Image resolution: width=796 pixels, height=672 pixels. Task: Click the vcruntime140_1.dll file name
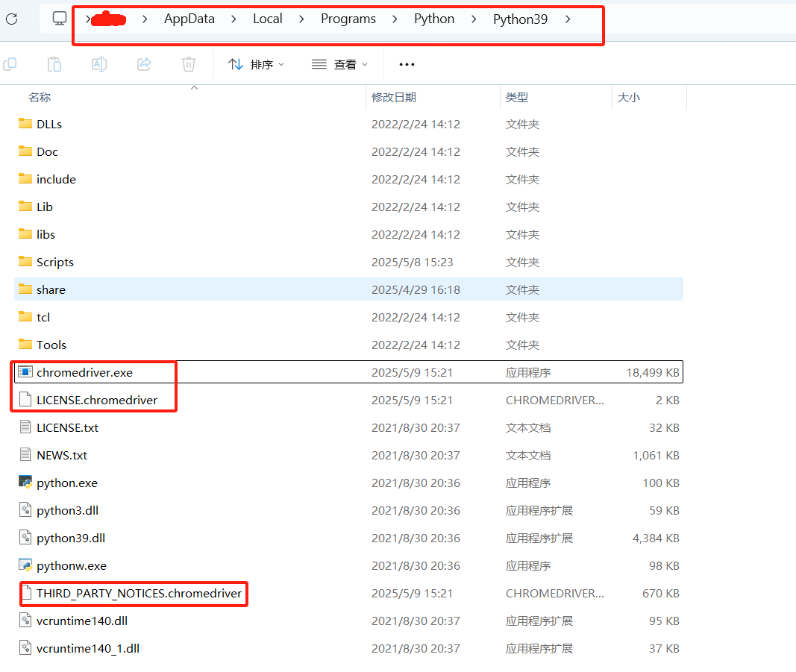(x=88, y=649)
